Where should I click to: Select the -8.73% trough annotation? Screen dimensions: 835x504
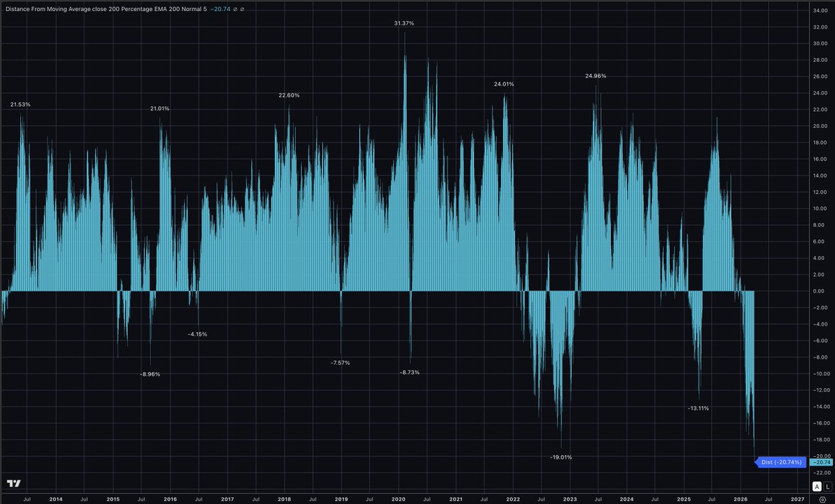[409, 373]
